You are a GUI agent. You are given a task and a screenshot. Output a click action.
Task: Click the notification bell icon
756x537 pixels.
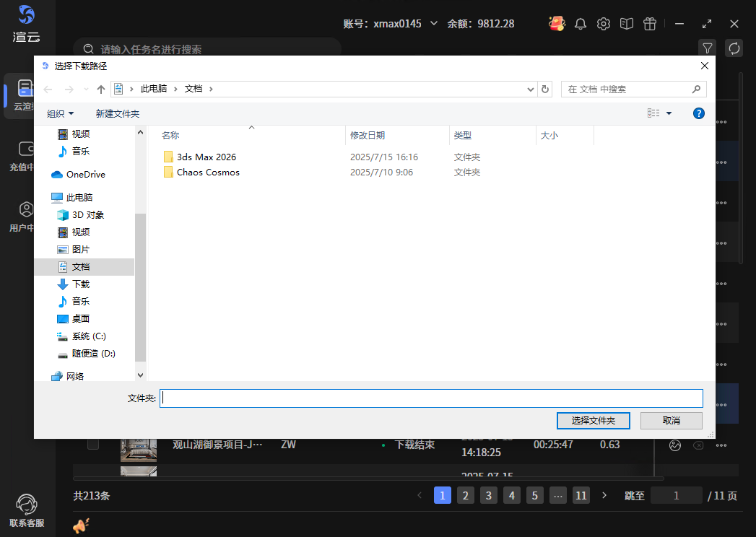581,24
